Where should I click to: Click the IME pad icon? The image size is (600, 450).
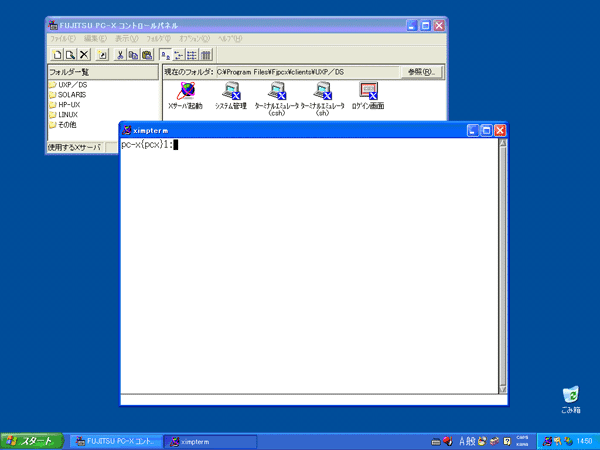(482, 442)
